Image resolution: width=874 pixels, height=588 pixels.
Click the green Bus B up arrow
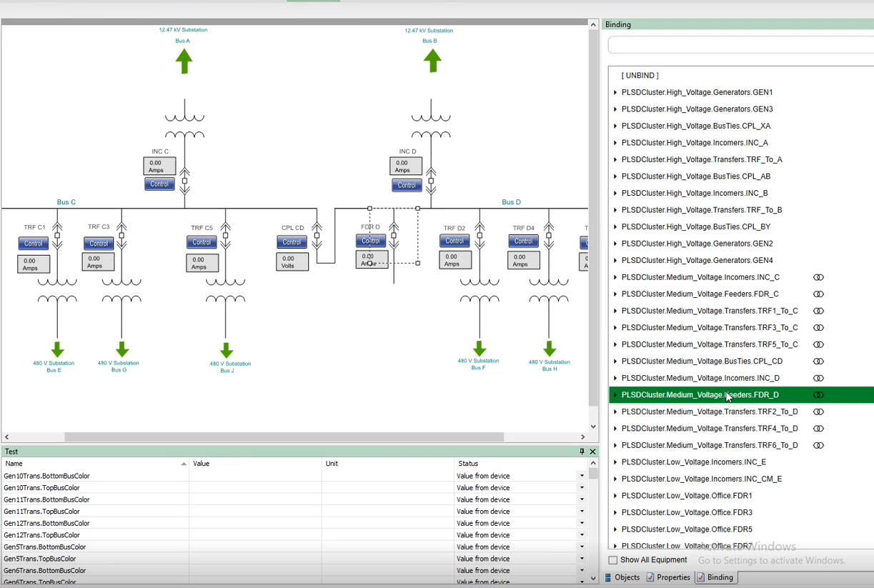coord(432,61)
